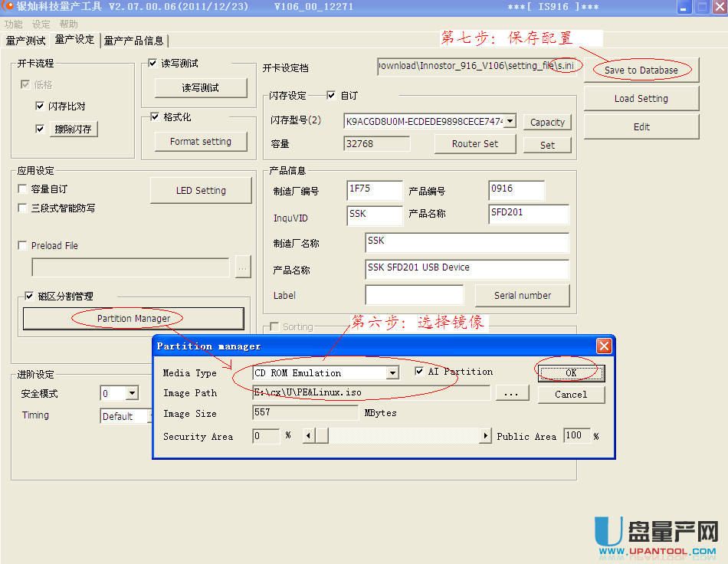Expand the 闪存型号 flash model dropdown
Image resolution: width=728 pixels, height=564 pixels.
coord(510,121)
